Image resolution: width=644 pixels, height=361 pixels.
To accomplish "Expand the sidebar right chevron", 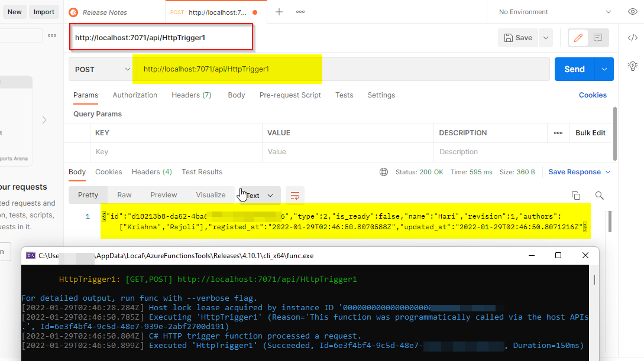I will (44, 120).
